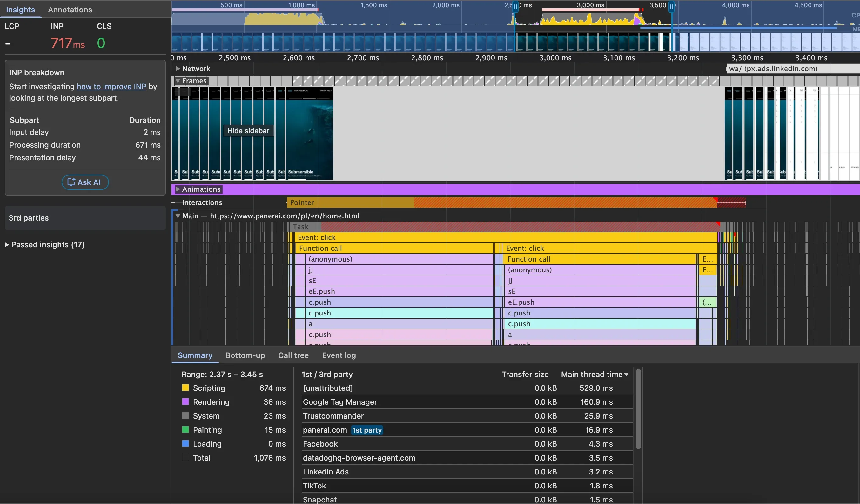This screenshot has width=860, height=504.
Task: Toggle the Total checkbox in summary
Action: [x=185, y=458]
